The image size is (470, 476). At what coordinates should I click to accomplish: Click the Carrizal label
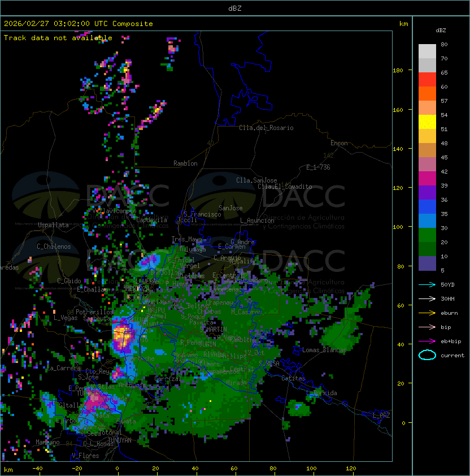[x=167, y=379]
